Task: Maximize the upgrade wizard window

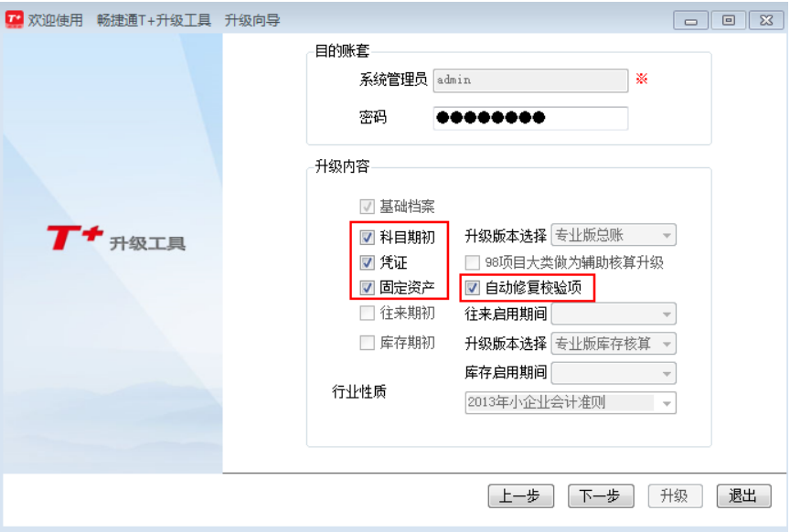Action: 729,21
